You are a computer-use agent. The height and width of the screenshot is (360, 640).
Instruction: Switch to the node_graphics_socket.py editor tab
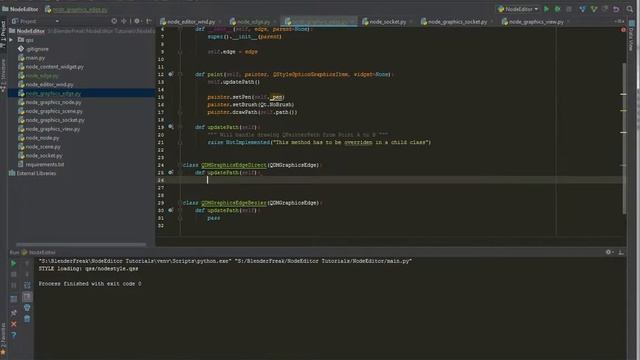tap(457, 22)
